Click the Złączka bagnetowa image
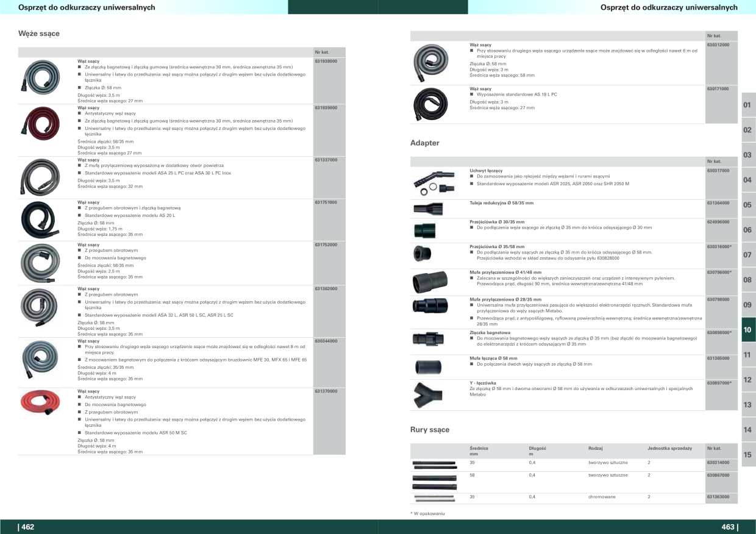The image size is (756, 534). (429, 338)
